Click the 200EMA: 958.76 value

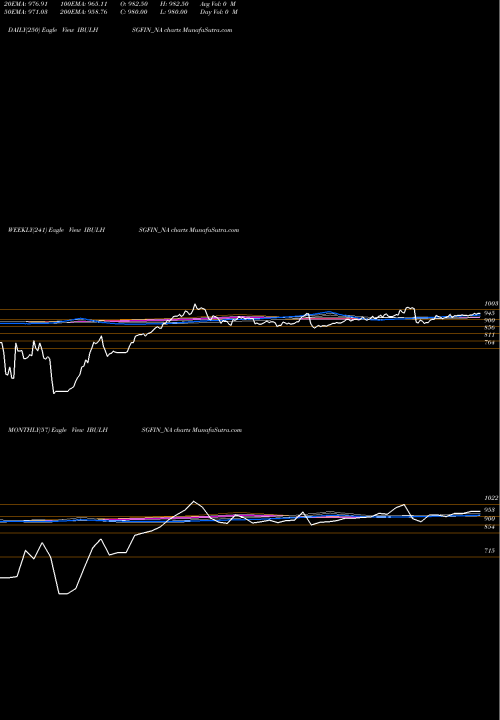click(84, 12)
